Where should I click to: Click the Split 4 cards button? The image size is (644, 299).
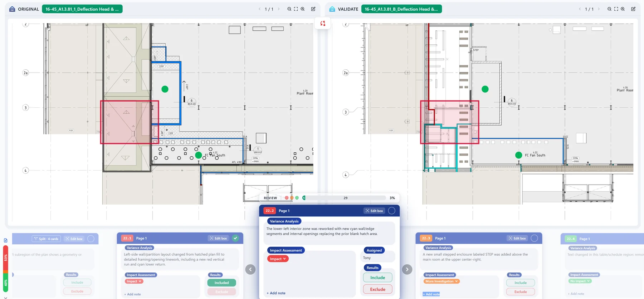[x=46, y=239]
